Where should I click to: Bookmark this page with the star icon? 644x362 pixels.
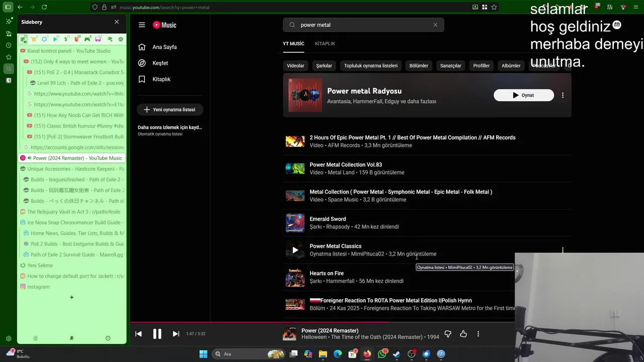(x=494, y=7)
